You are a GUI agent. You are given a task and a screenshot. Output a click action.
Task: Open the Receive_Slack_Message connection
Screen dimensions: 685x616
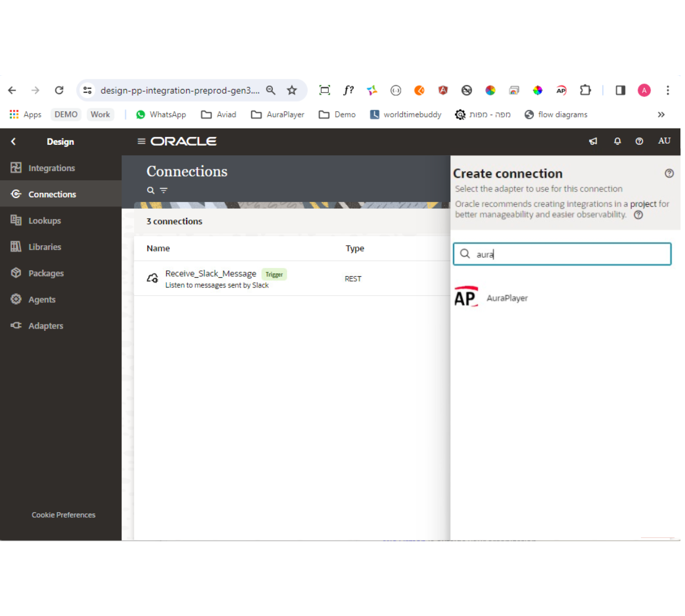[x=211, y=274]
